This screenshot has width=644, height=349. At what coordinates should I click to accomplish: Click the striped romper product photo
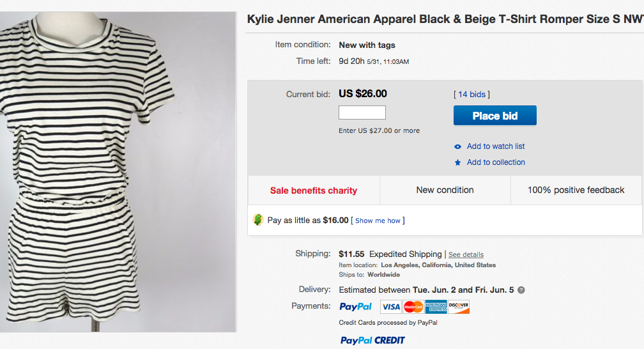tap(118, 166)
